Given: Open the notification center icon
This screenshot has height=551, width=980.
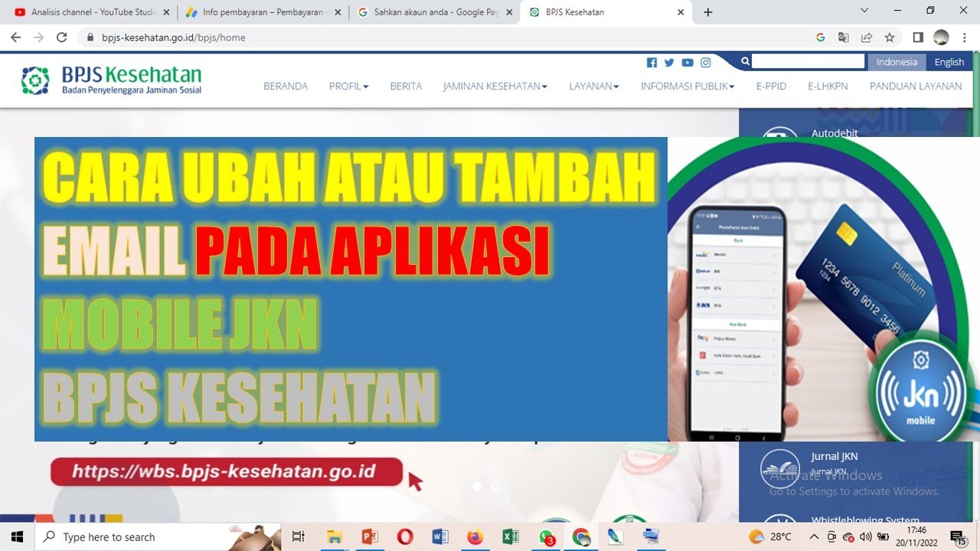Looking at the screenshot, I should click(x=957, y=537).
